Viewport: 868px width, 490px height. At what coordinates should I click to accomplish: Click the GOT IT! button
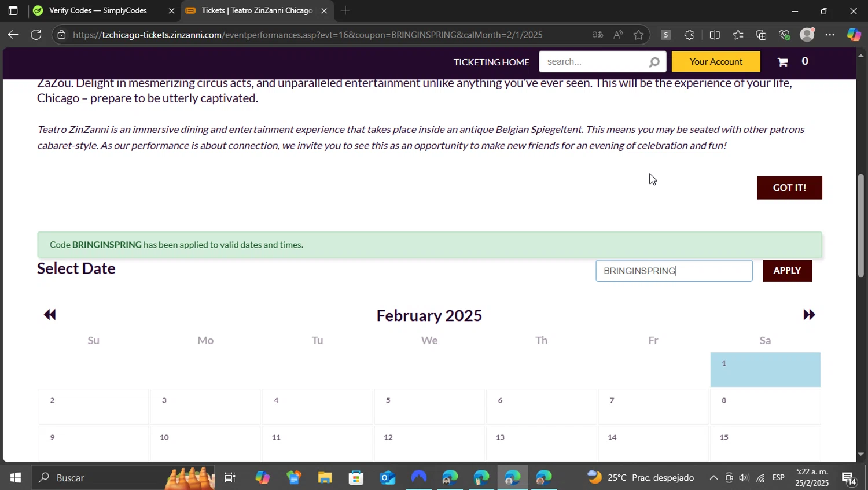pyautogui.click(x=789, y=188)
